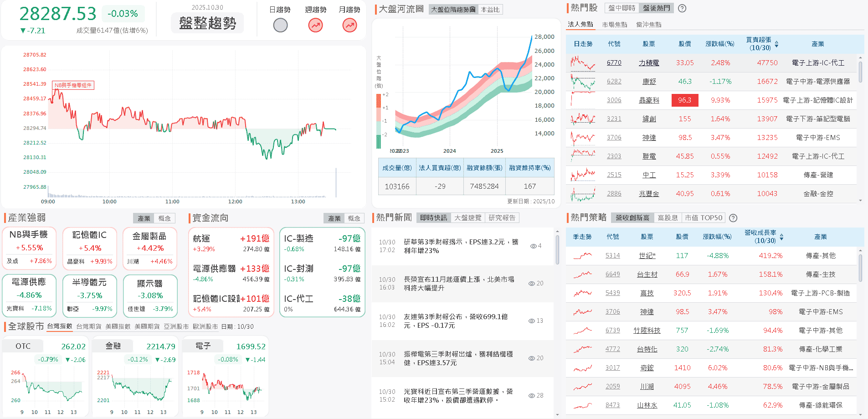Click the 月趨勢 trend indicator icon
Viewport: 868px width, 419px height.
click(349, 25)
